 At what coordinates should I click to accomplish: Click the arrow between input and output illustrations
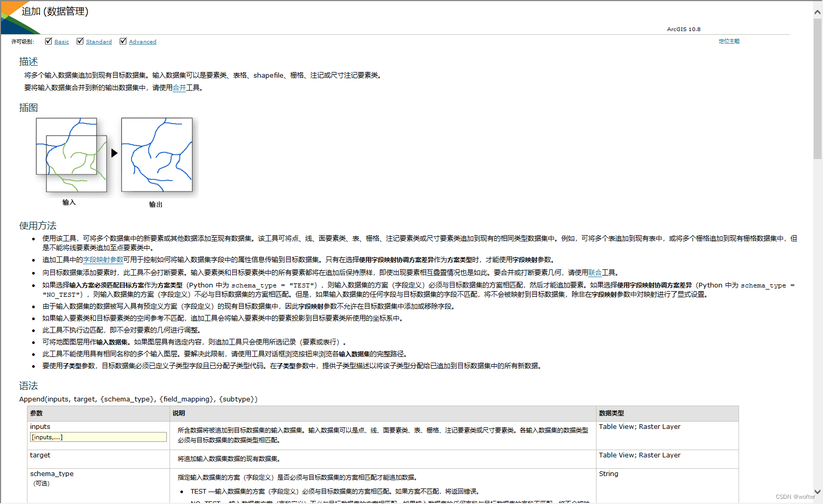coord(115,153)
